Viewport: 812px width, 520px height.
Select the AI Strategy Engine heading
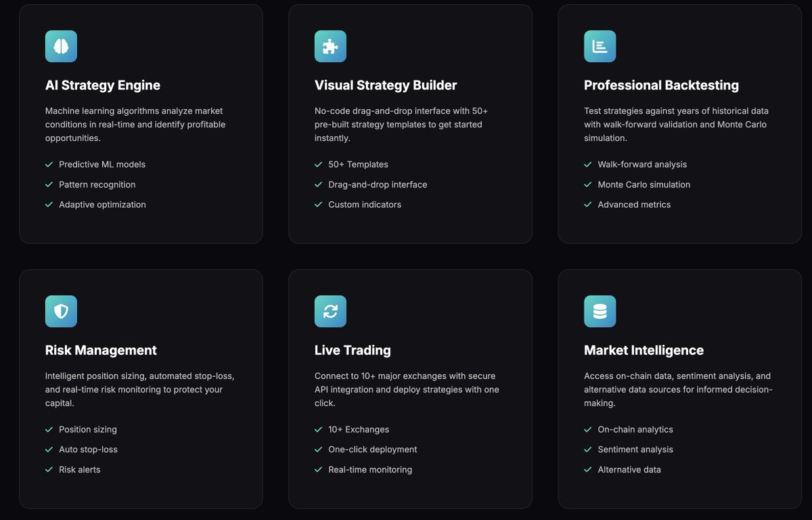pos(103,85)
